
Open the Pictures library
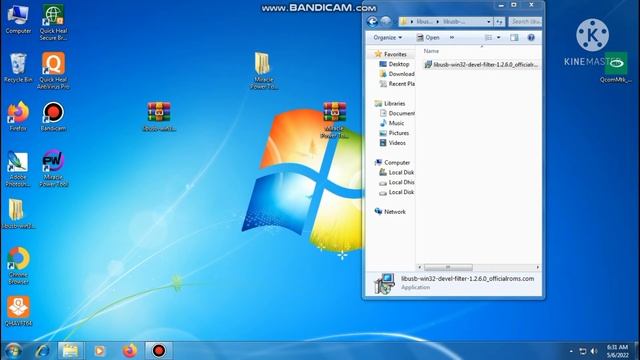click(x=394, y=133)
